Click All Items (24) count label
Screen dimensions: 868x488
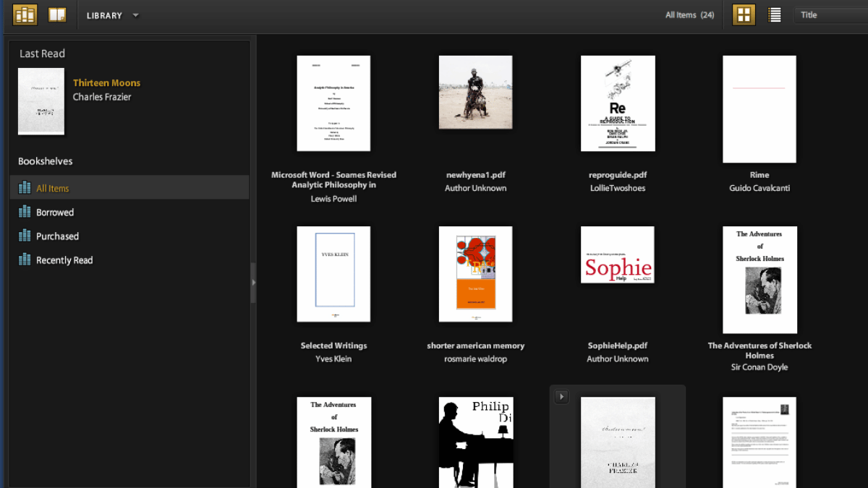tap(690, 15)
